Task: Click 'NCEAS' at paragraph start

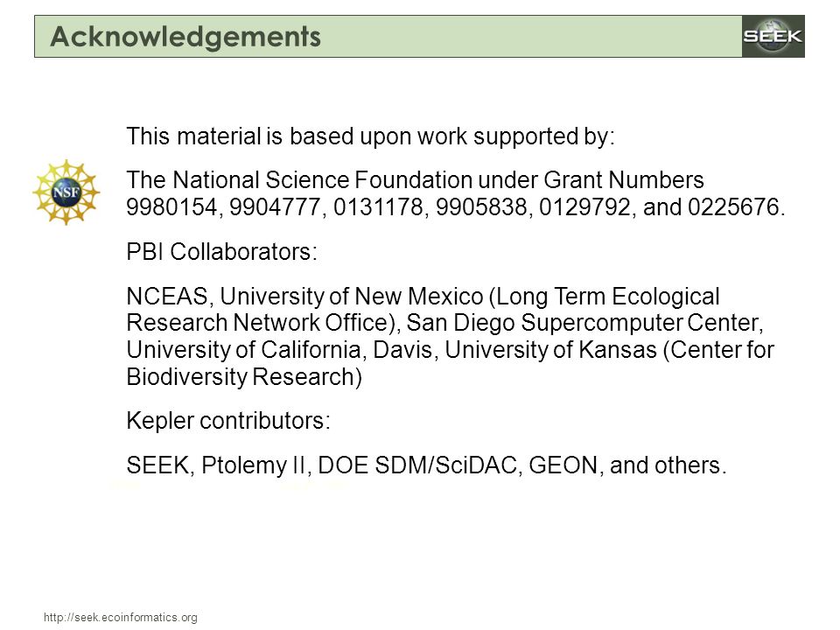Action: coord(166,297)
